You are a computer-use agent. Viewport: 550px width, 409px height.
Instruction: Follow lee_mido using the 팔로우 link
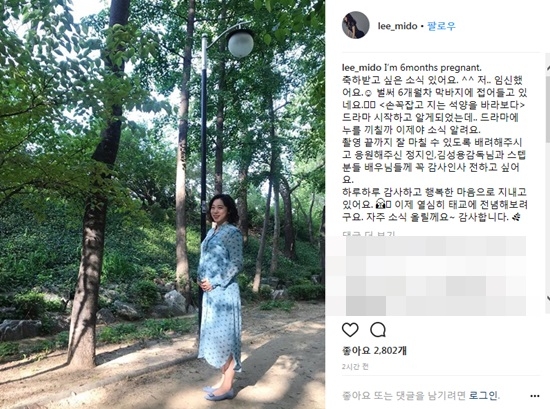pos(441,26)
